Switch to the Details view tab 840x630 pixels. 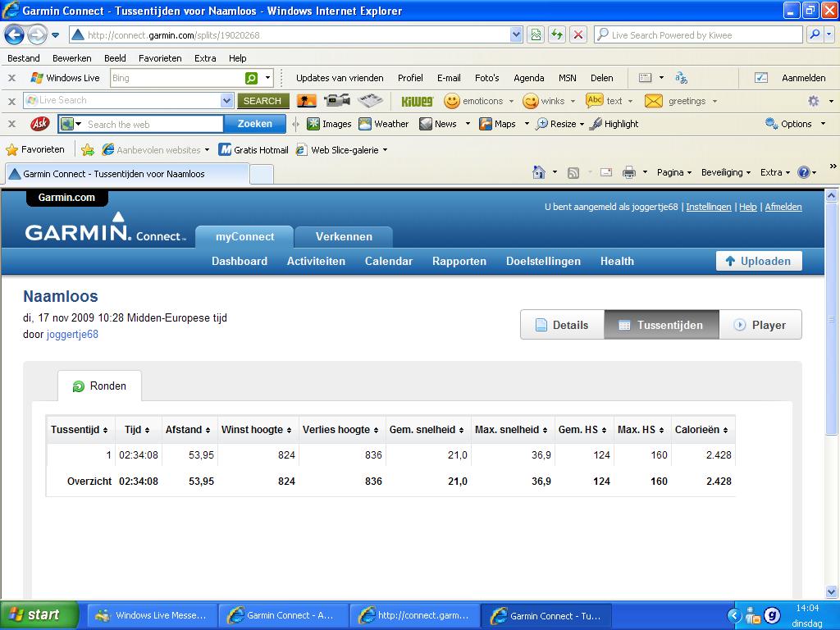563,325
